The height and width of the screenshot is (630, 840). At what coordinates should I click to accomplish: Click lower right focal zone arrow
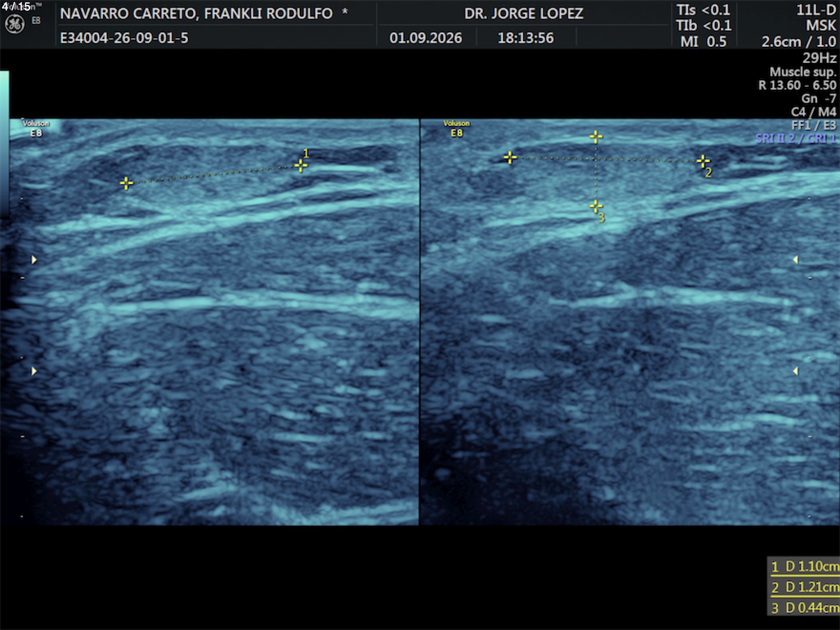click(795, 371)
